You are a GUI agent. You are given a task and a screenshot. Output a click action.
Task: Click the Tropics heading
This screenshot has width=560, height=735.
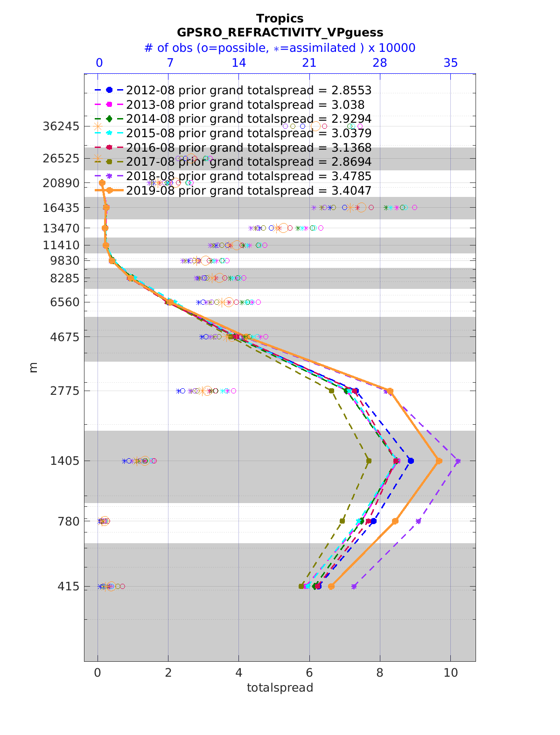click(x=280, y=18)
